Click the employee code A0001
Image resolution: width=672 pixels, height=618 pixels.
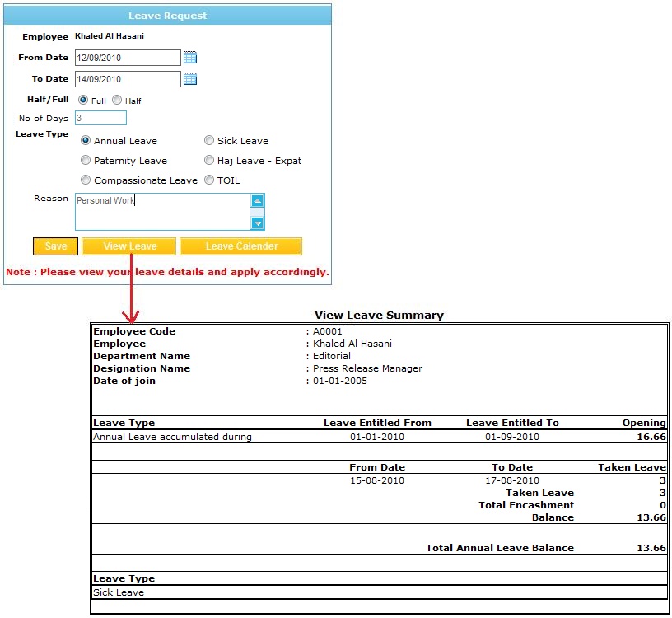[x=328, y=331]
